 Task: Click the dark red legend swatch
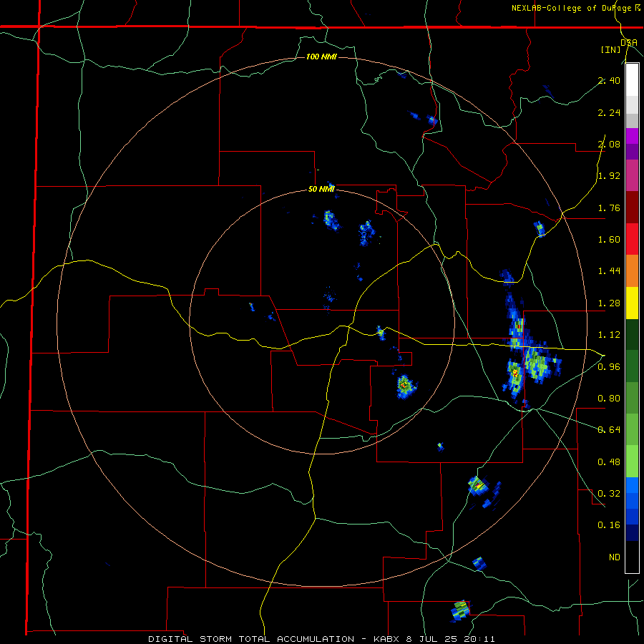(632, 208)
